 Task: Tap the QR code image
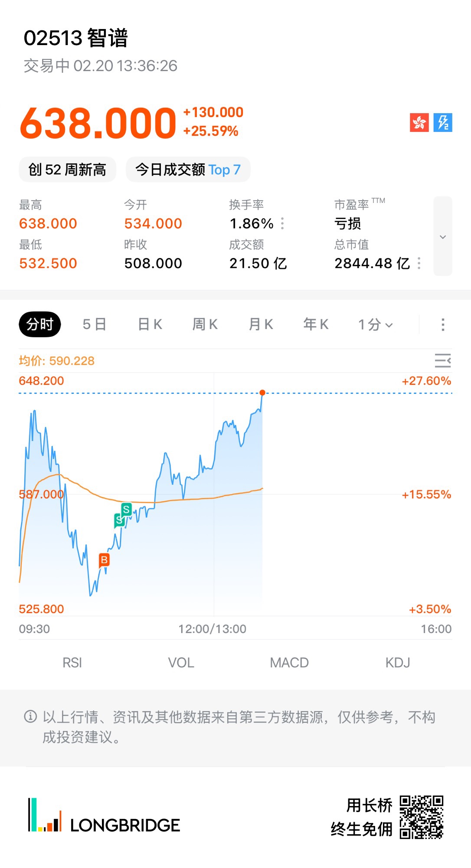pos(421,817)
